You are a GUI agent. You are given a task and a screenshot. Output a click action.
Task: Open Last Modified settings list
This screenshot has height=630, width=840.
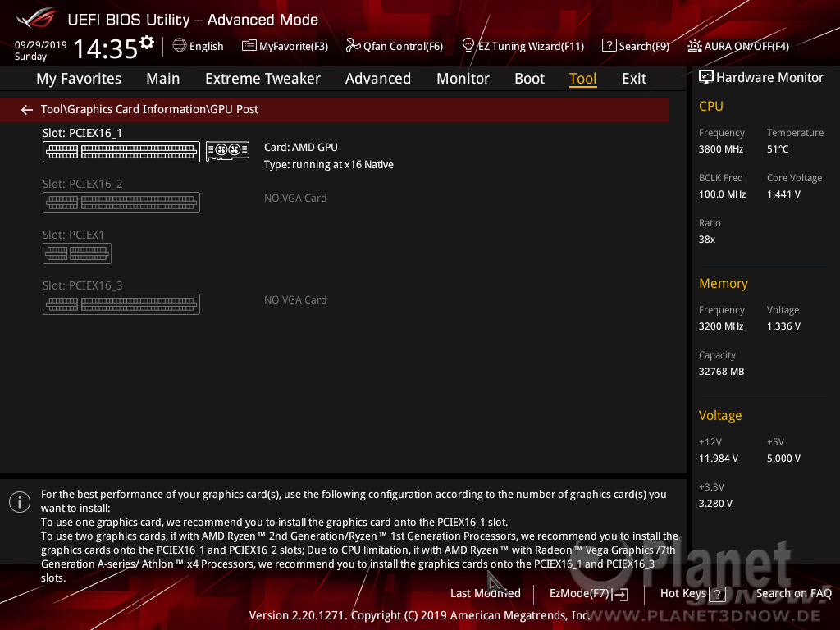coord(486,594)
